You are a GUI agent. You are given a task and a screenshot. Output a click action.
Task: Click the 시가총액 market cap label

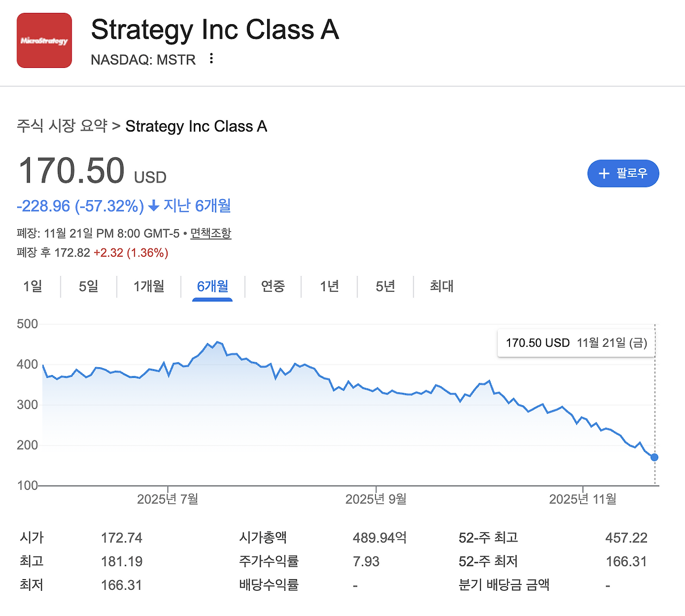click(x=263, y=537)
